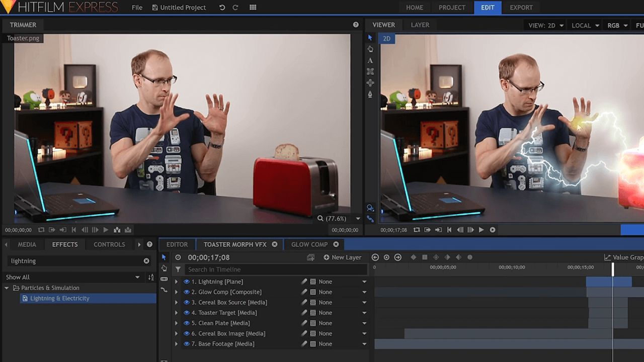Image resolution: width=644 pixels, height=362 pixels.
Task: Toggle the 2D view badge in Viewer
Action: point(386,39)
